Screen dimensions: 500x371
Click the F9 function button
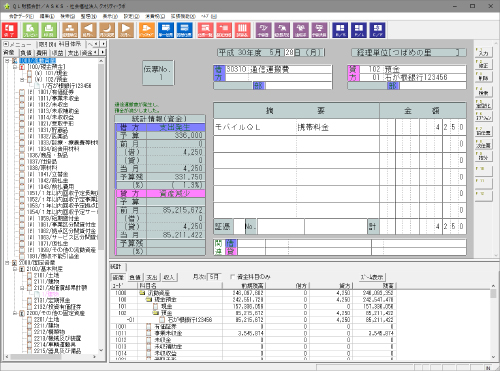tap(483, 157)
